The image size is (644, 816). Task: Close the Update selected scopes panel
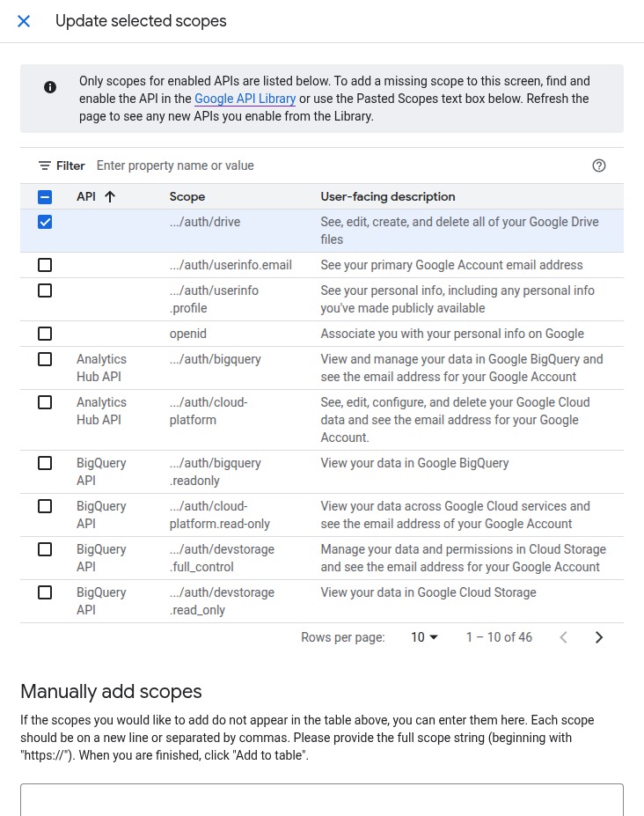click(x=24, y=21)
